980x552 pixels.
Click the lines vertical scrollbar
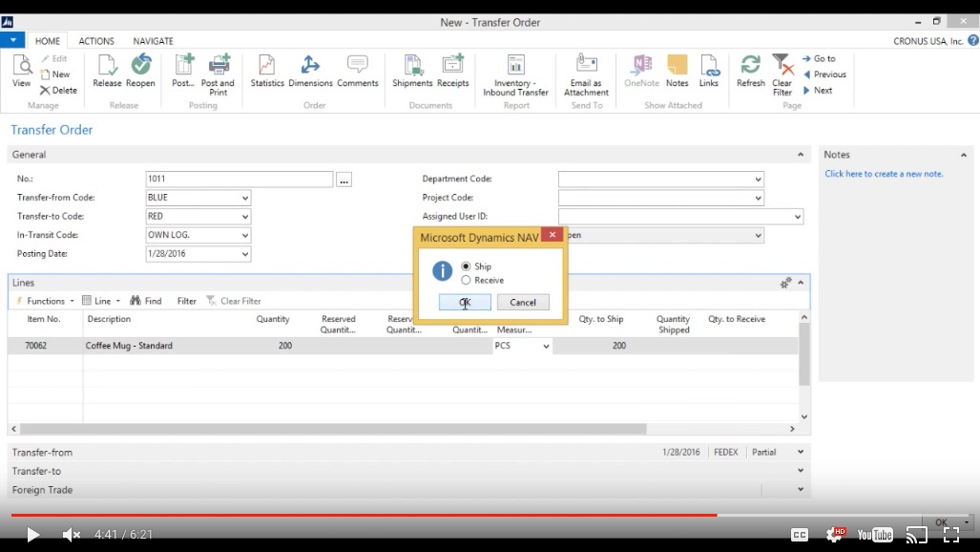click(804, 354)
